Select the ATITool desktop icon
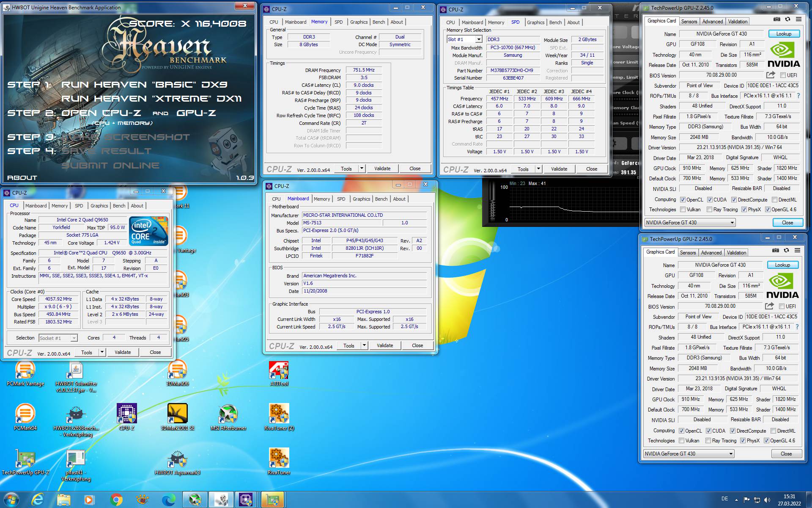 [x=279, y=373]
